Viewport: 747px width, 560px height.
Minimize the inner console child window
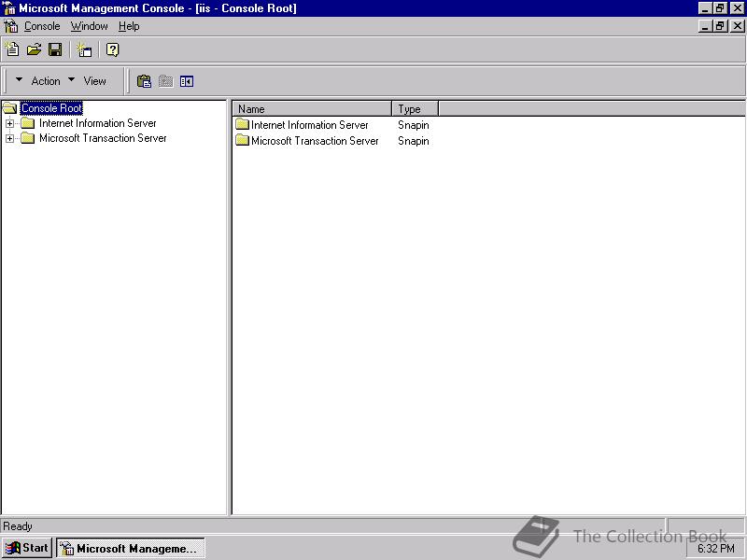[705, 26]
